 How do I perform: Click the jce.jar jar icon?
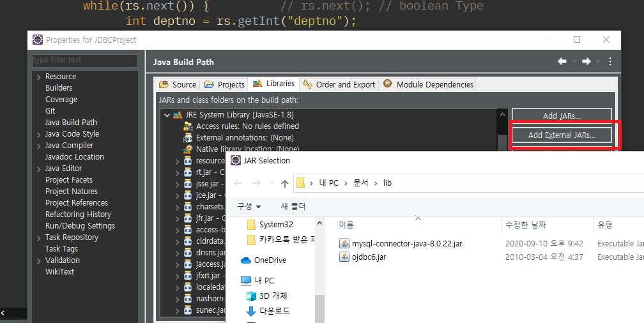click(x=188, y=195)
